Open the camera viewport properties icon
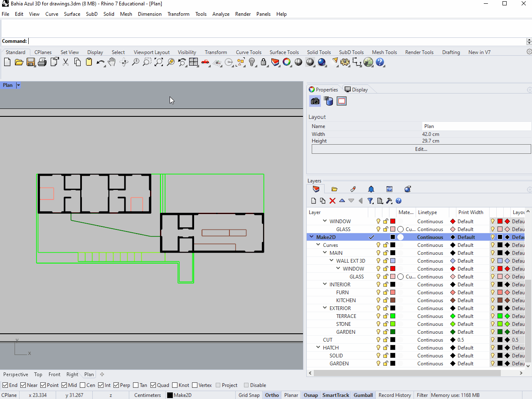The width and height of the screenshot is (532, 399). point(315,101)
